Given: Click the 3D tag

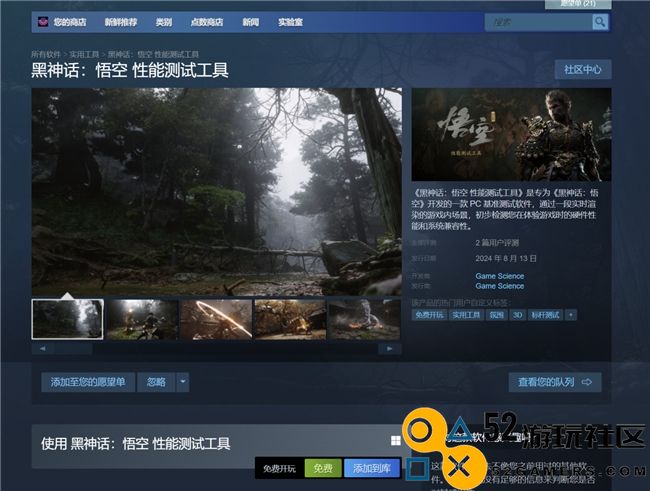Looking at the screenshot, I should click(517, 315).
